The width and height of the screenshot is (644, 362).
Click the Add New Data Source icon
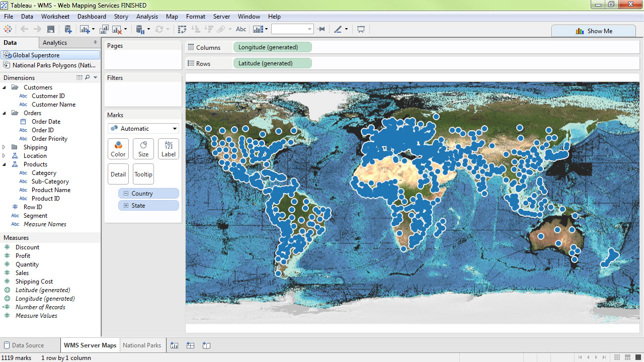(x=68, y=29)
